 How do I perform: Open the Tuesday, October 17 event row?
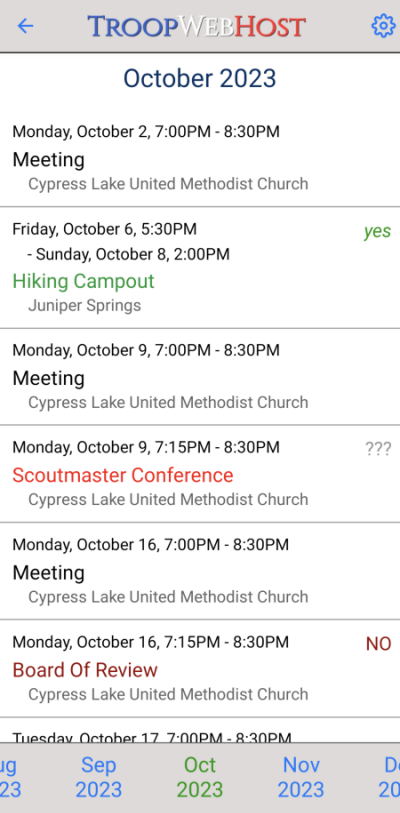tap(200, 730)
